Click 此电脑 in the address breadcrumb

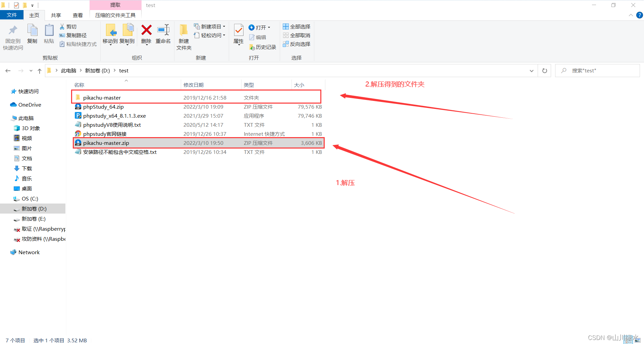[68, 70]
